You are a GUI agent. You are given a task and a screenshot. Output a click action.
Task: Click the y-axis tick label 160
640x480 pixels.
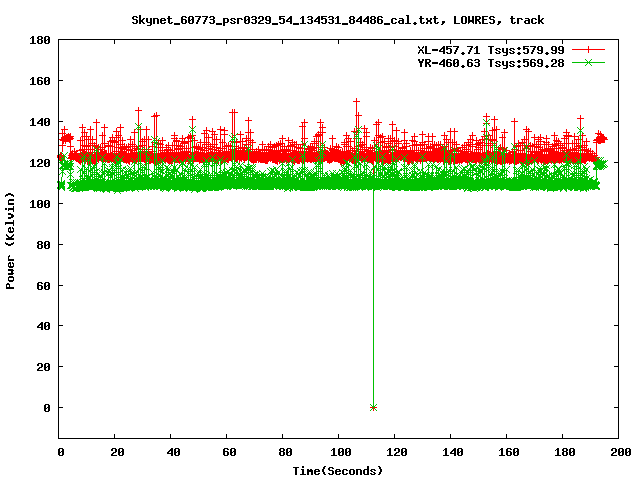(40, 81)
